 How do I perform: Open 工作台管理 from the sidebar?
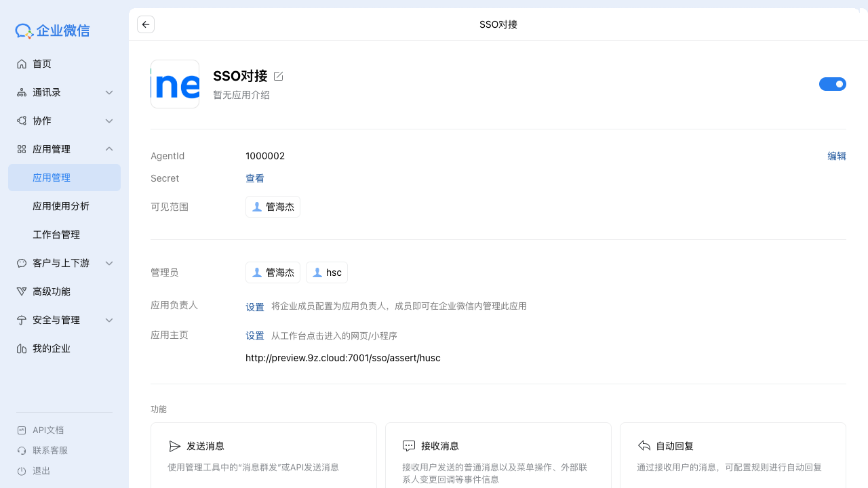pos(56,234)
